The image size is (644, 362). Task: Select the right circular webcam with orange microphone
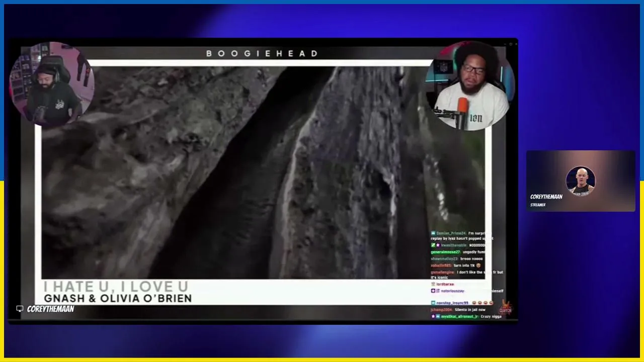pyautogui.click(x=469, y=85)
